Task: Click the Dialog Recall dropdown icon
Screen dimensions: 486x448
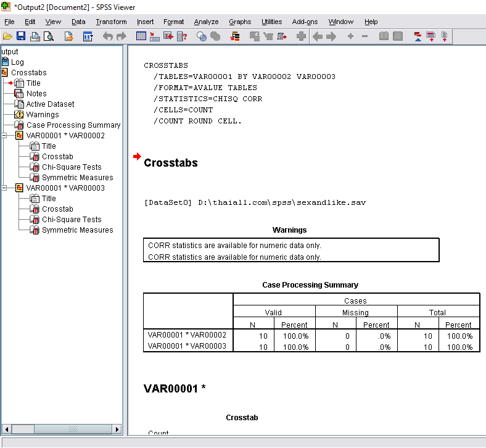Action: [x=88, y=36]
